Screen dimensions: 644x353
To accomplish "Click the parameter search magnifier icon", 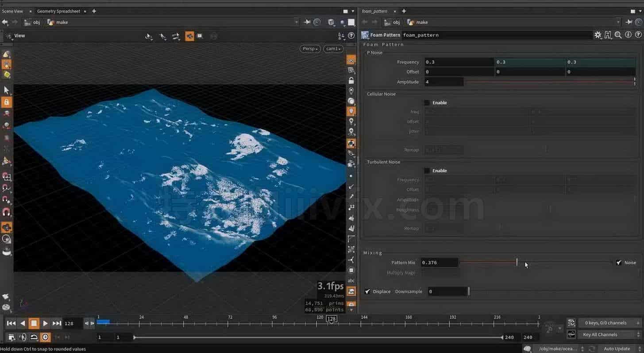I will point(618,35).
